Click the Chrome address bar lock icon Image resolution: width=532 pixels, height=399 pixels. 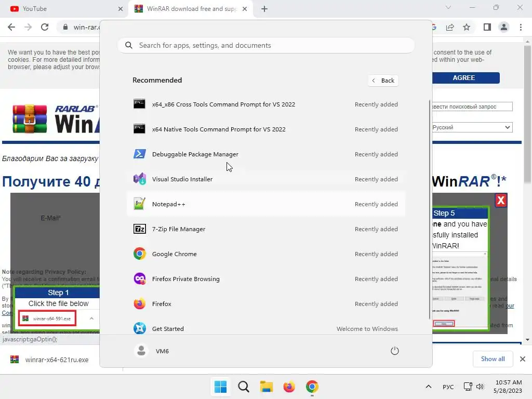click(65, 27)
